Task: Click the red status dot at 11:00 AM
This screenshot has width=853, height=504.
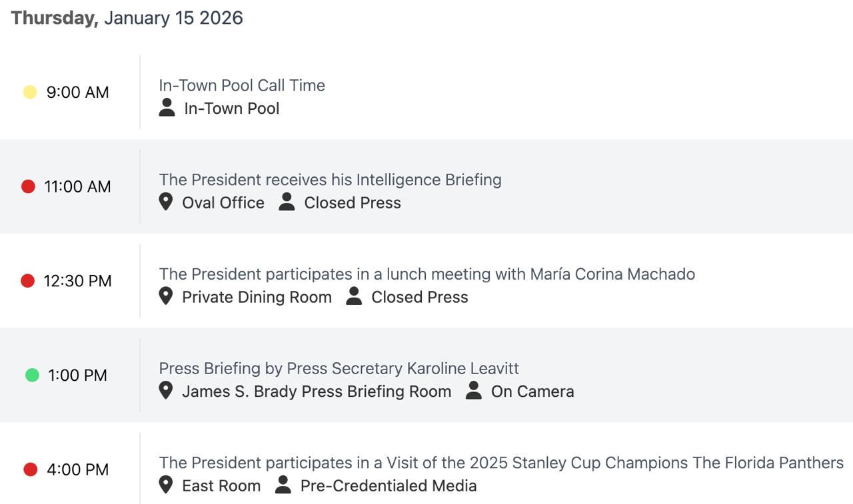Action: coord(28,186)
